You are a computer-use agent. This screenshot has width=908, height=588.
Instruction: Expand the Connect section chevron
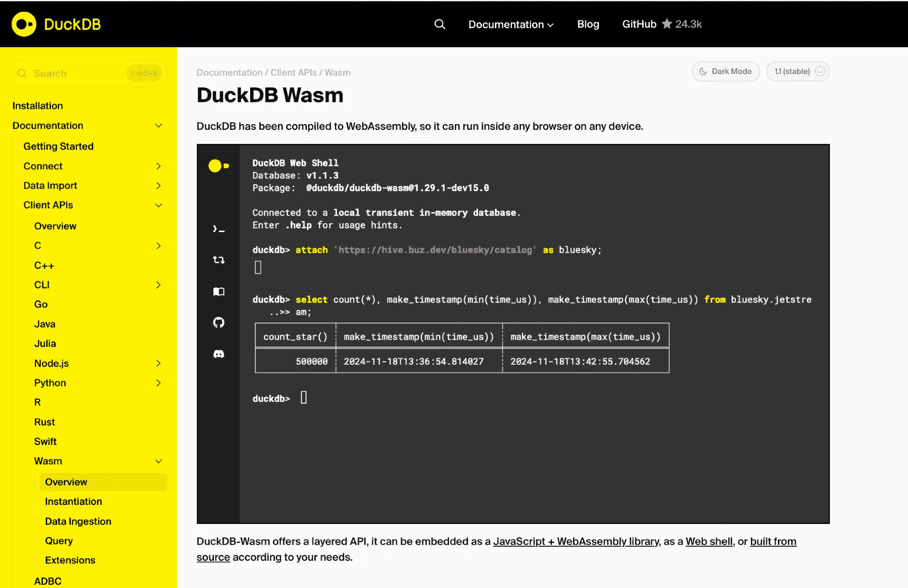pos(158,166)
